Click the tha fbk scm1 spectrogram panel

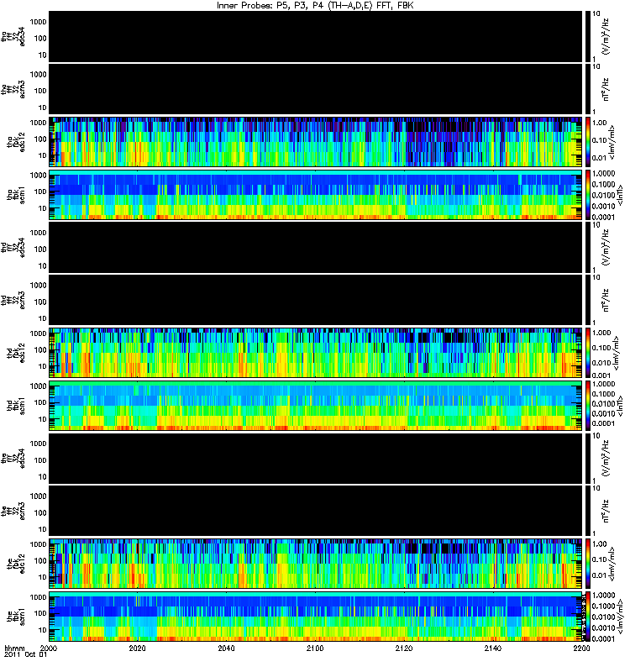click(x=316, y=195)
